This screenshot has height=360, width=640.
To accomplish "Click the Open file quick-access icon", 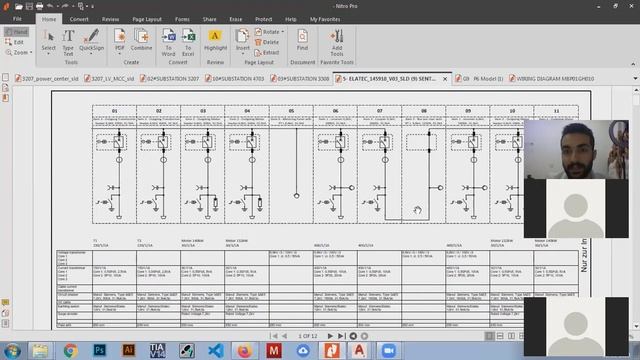I will tap(19, 6).
